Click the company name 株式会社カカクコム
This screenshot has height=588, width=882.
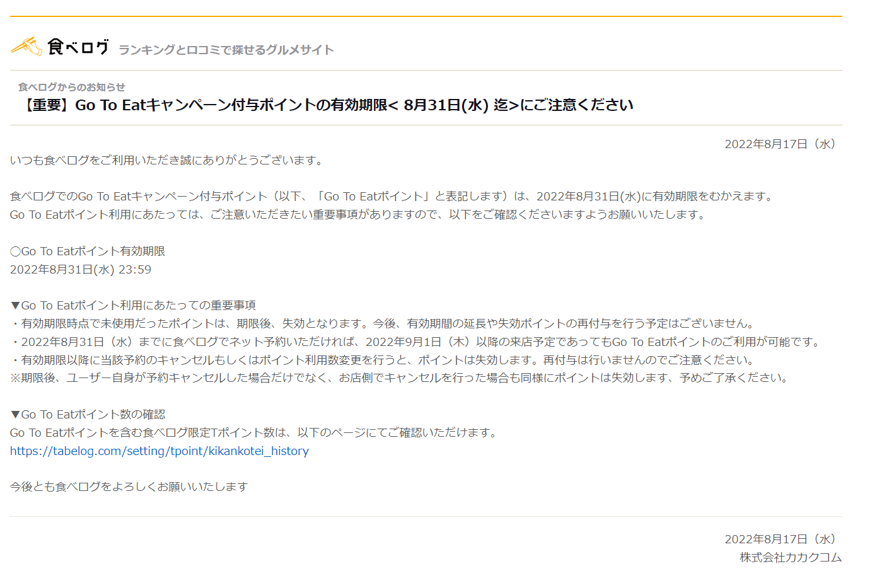point(791,558)
